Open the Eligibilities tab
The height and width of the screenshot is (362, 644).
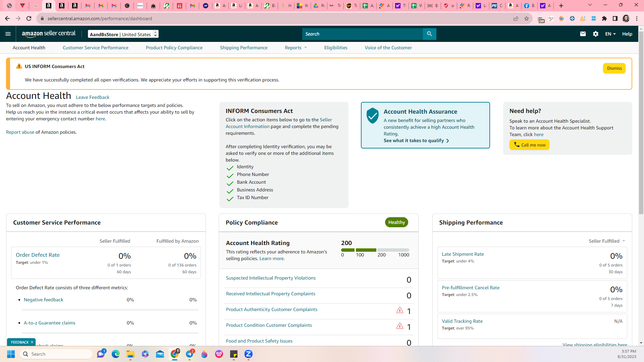pyautogui.click(x=336, y=48)
